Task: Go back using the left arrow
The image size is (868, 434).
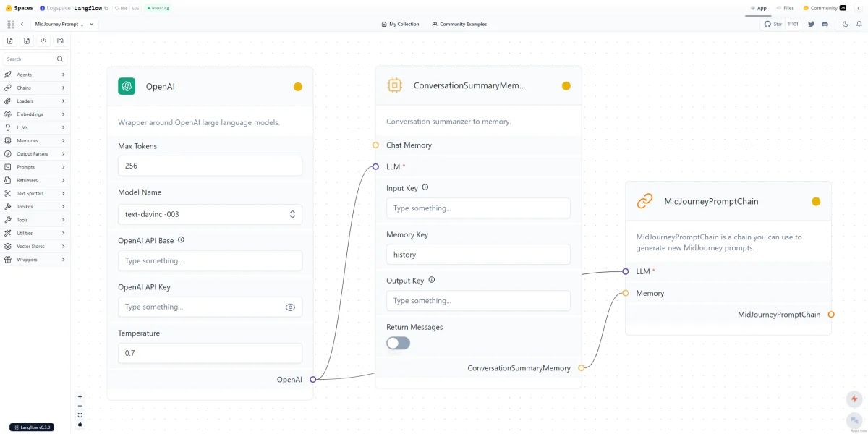Action: [22, 24]
